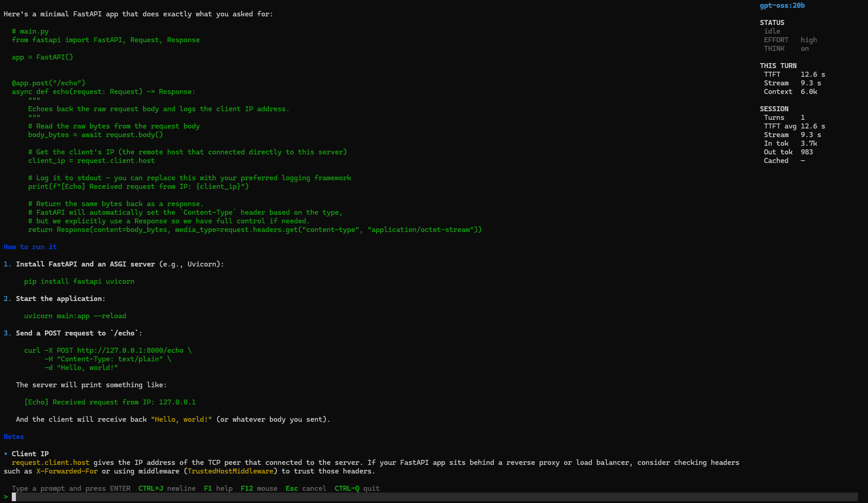Screen dimensions: 868x503
Task: Click the uvicorn main:app --reload command
Action: point(75,316)
